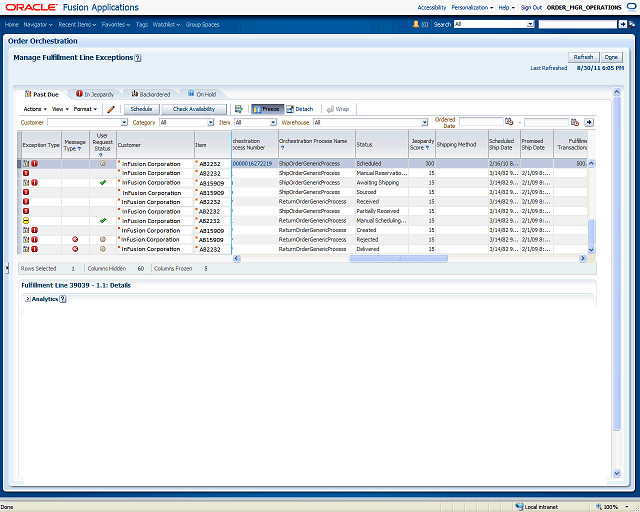
Task: Click the Ordered Date start calendar icon
Action: pyautogui.click(x=509, y=122)
